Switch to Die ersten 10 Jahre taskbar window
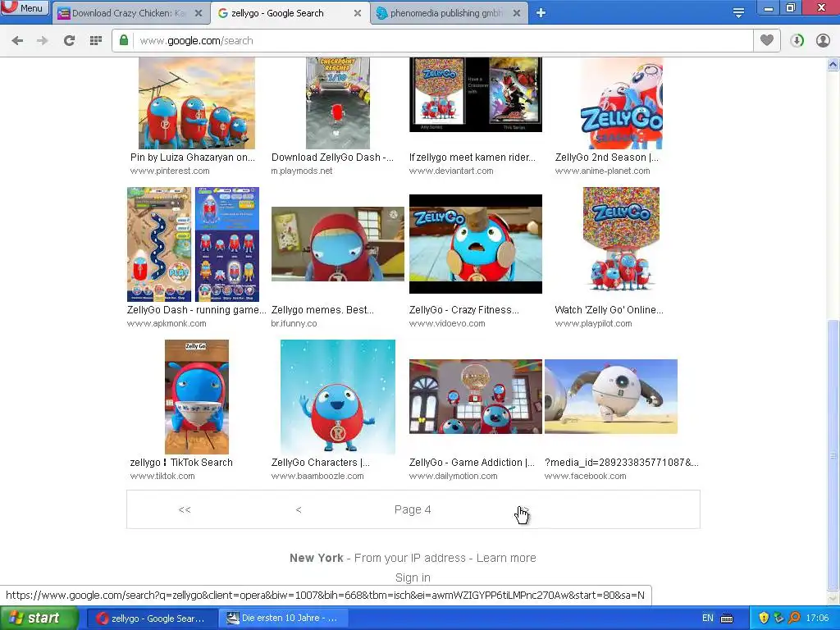This screenshot has height=630, width=840. pos(282,619)
